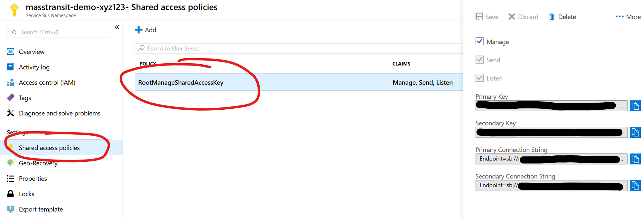Click the Primary Connection String field
644x220 pixels.
point(551,159)
